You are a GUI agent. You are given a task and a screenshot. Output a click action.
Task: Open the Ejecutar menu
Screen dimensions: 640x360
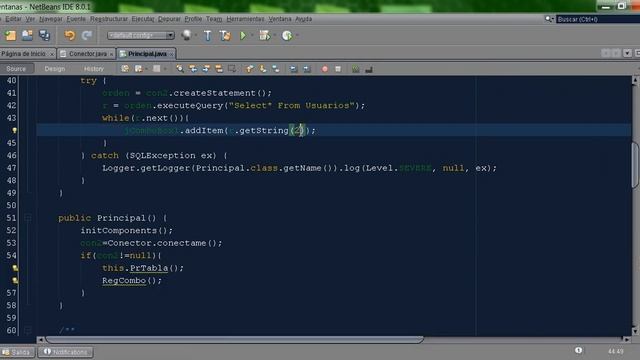pyautogui.click(x=143, y=19)
